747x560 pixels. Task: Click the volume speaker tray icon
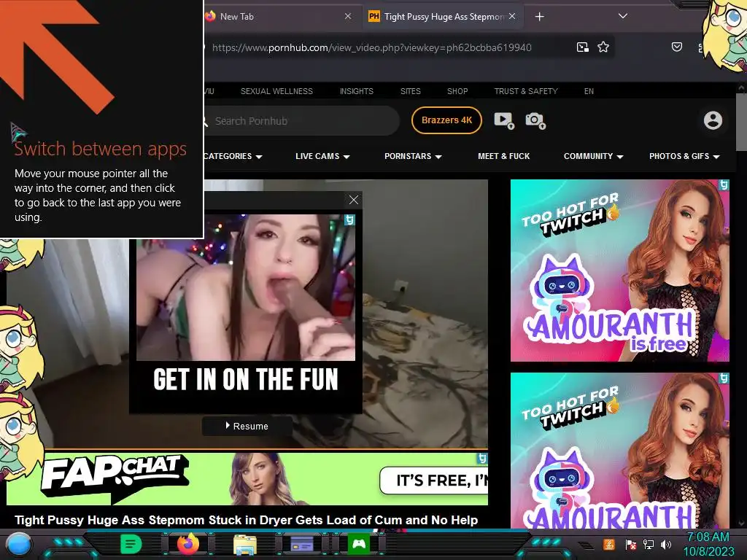666,544
